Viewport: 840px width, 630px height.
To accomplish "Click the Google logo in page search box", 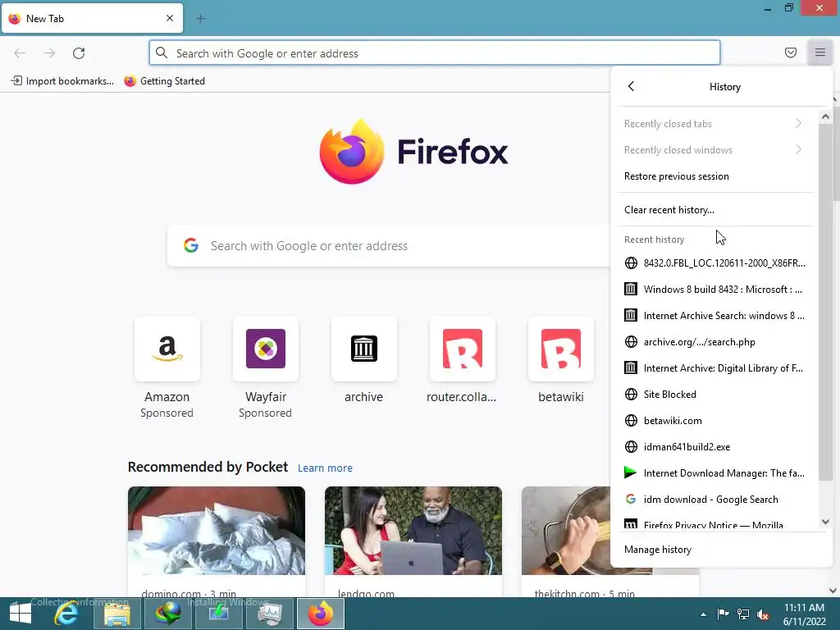I will 191,245.
